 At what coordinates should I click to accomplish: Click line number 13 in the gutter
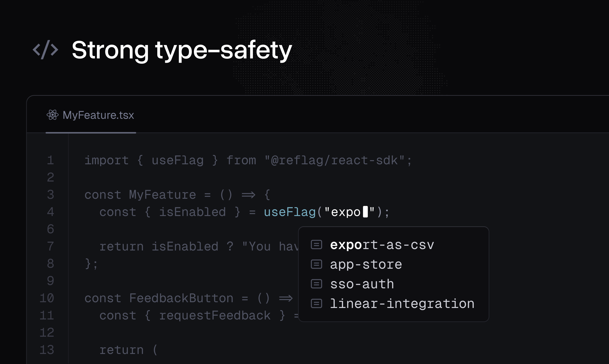pyautogui.click(x=47, y=350)
